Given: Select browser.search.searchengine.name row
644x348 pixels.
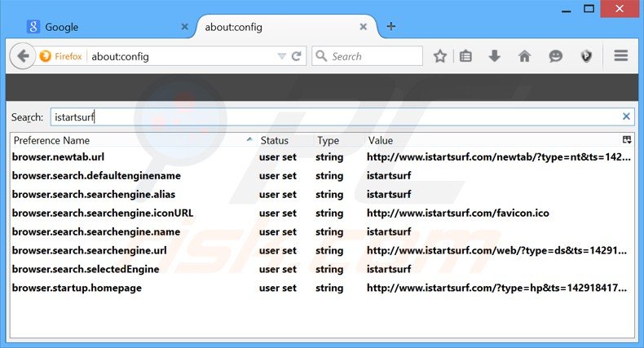Looking at the screenshot, I should point(322,231).
